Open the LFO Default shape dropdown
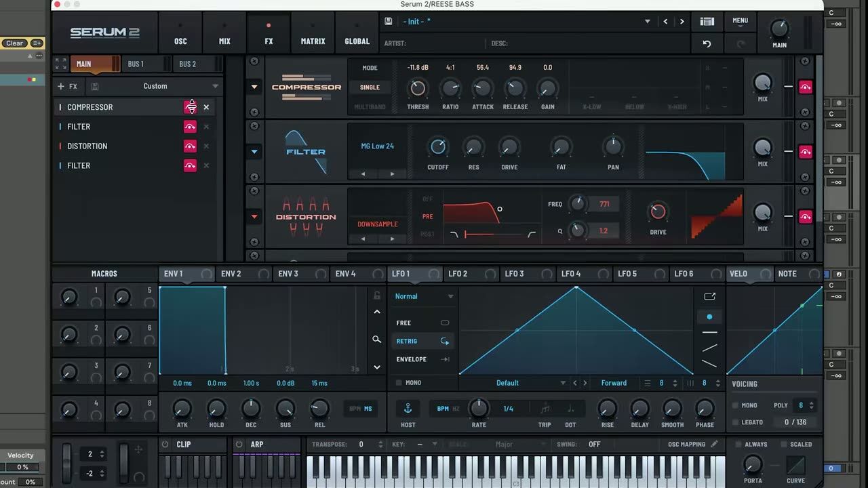The image size is (868, 488). pos(513,383)
